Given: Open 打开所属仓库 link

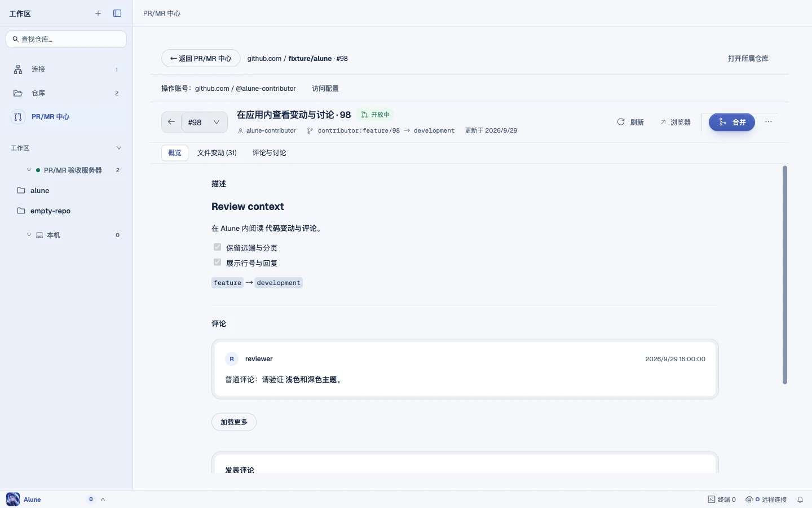Looking at the screenshot, I should (748, 59).
